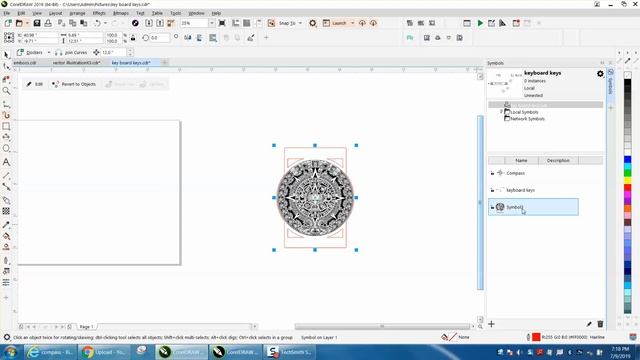Select the Rectangle tool

point(6,127)
